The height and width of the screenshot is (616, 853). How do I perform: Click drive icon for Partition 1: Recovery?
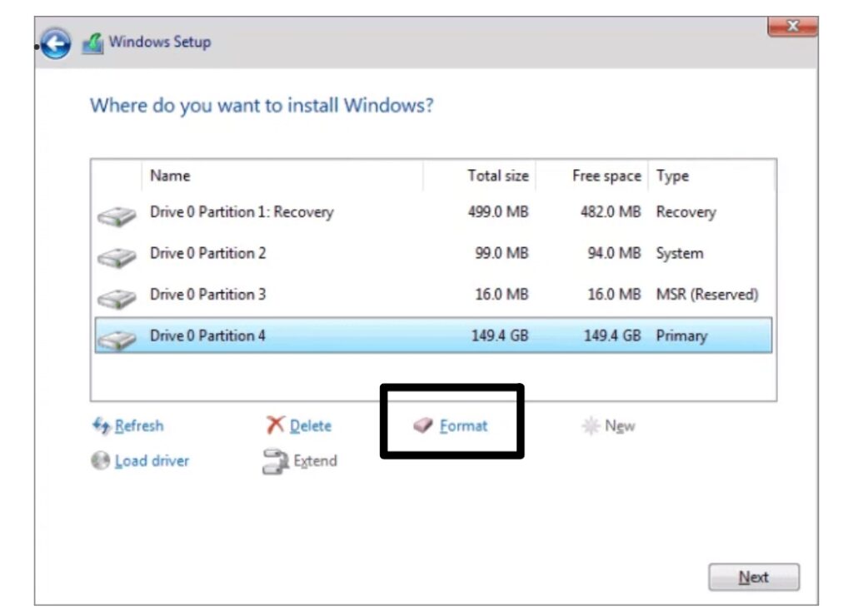click(117, 216)
